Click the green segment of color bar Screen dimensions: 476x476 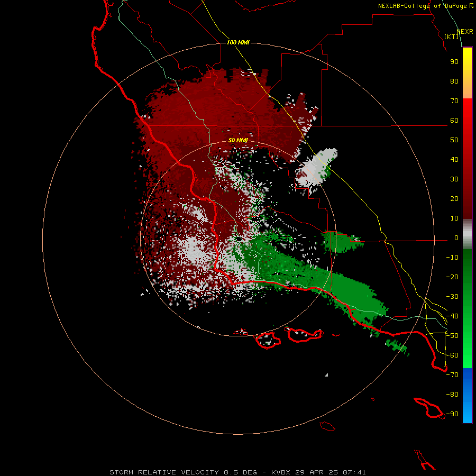pos(467,309)
